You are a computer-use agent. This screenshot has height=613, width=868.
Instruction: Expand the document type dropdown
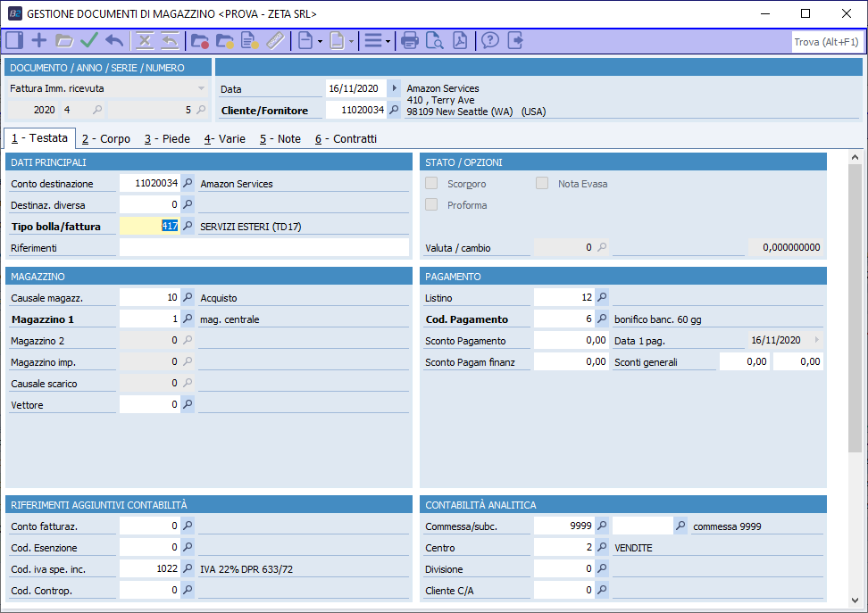click(201, 88)
